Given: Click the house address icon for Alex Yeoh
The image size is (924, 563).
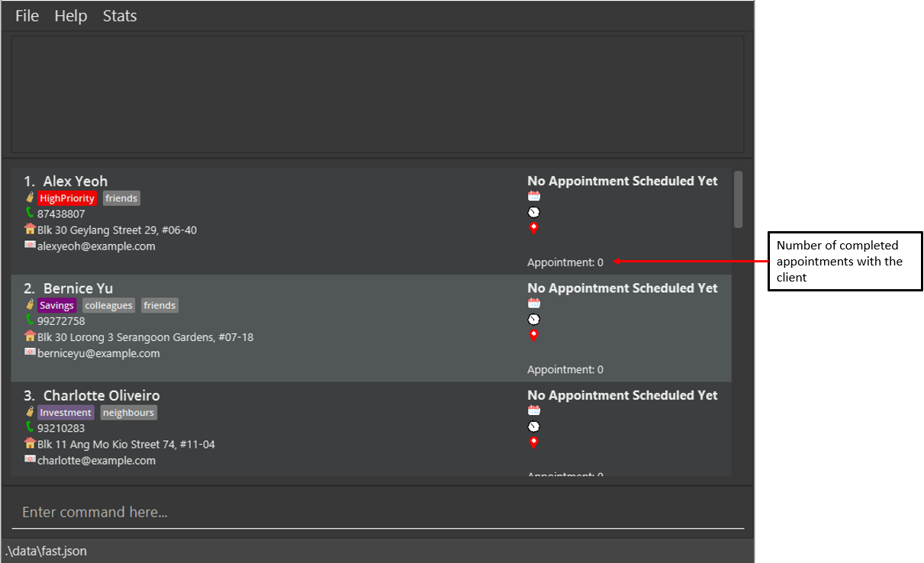Looking at the screenshot, I should point(30,229).
